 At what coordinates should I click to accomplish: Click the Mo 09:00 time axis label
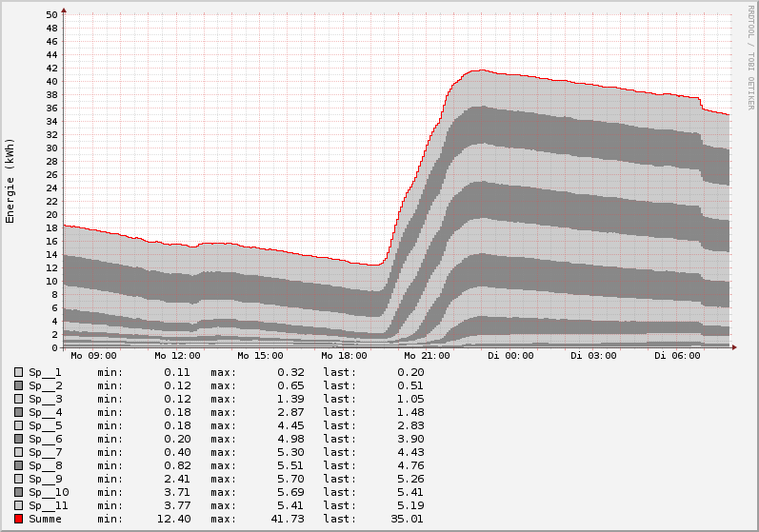[93, 356]
